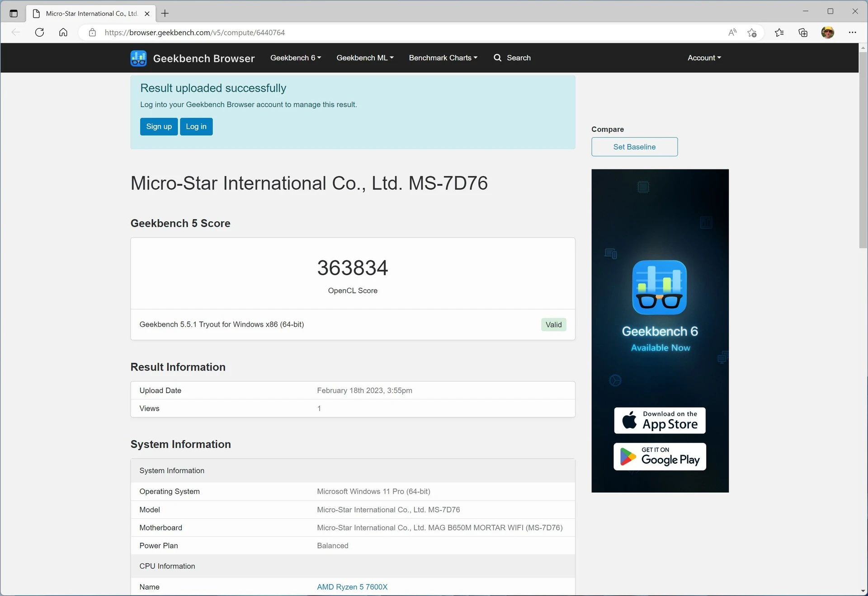Click the 363834 OpenCL score value
868x596 pixels.
353,268
